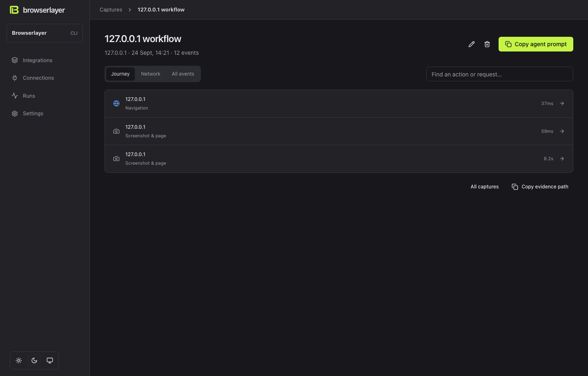
Task: Open the Connections plug icon
Action: [x=15, y=78]
